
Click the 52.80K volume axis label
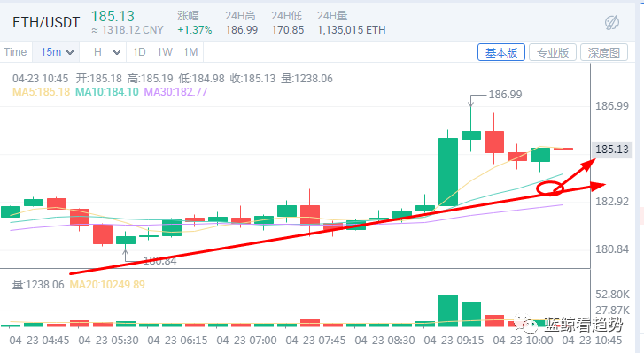(x=612, y=295)
